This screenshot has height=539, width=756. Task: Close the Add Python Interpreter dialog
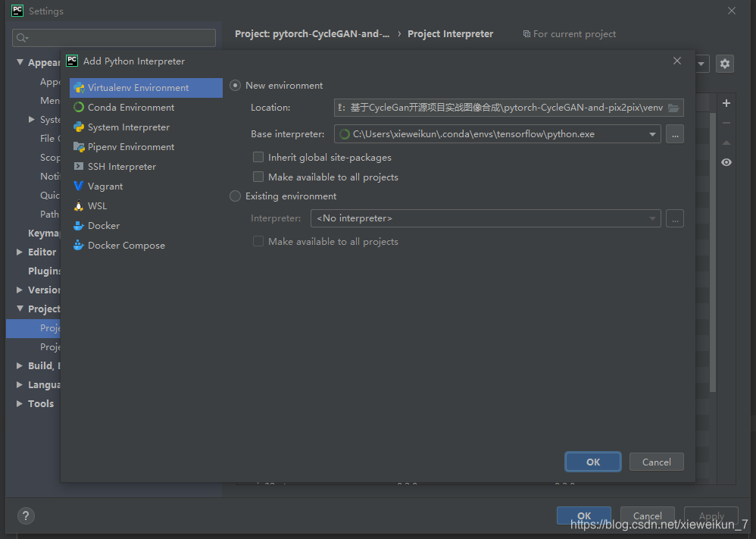click(677, 61)
